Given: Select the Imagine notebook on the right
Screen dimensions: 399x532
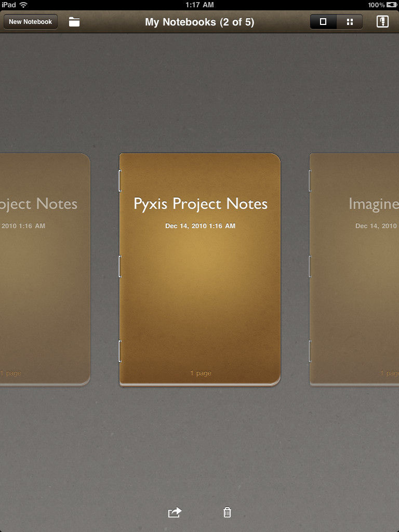Looking at the screenshot, I should (x=354, y=270).
